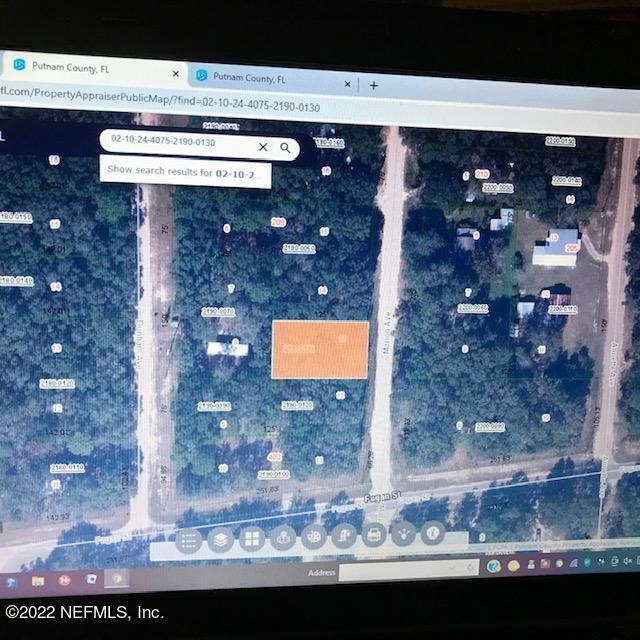Clear the parcel search text with X
This screenshot has height=640, width=640.
pyautogui.click(x=263, y=147)
